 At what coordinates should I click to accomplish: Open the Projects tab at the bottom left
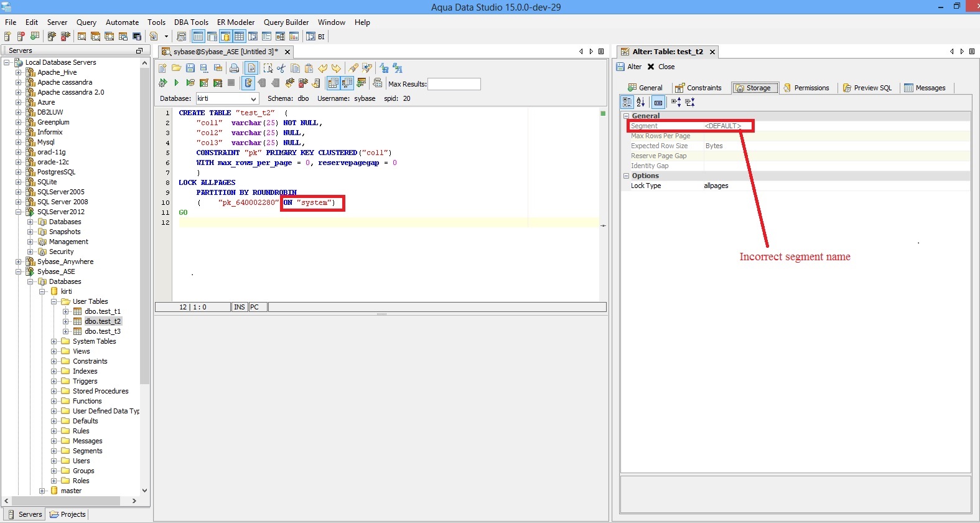(x=68, y=514)
